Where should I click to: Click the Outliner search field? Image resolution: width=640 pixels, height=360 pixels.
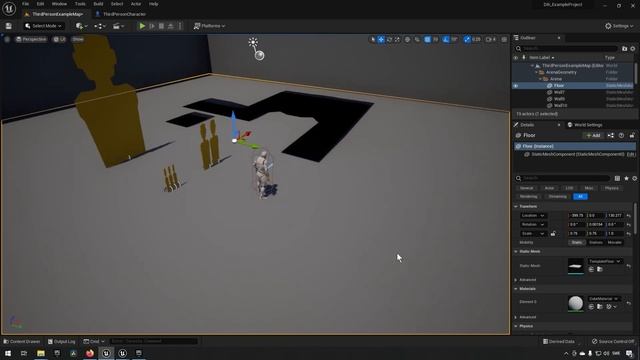(x=566, y=49)
